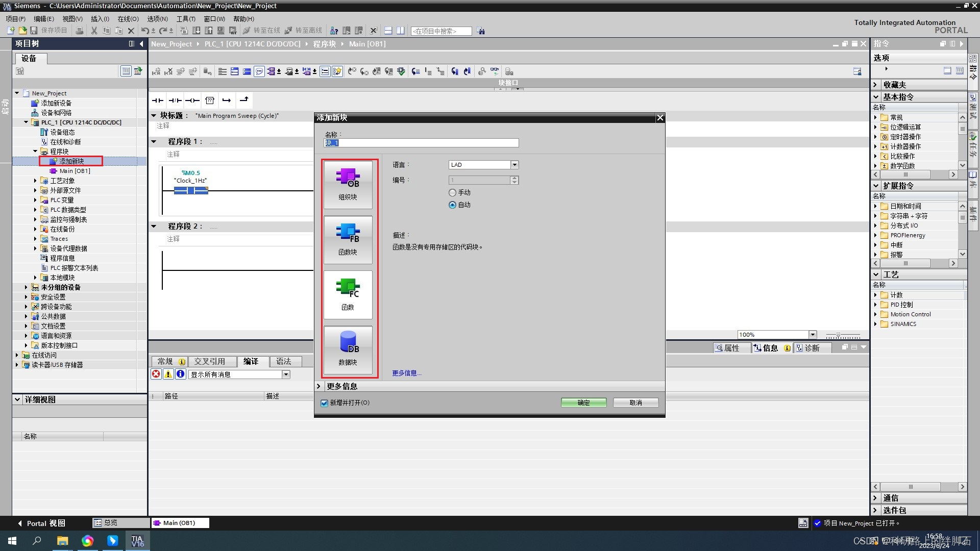Viewport: 980px width, 551px height.
Task: Click the print icon in main toolbar
Action: (x=79, y=31)
